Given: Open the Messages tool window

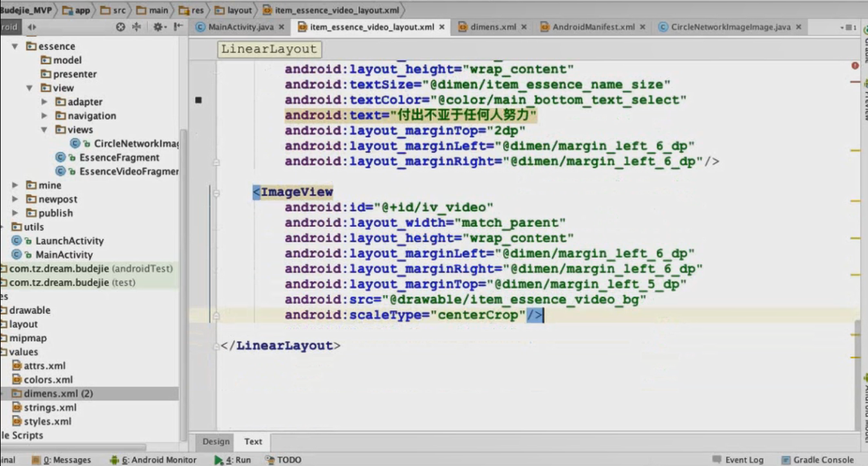Looking at the screenshot, I should [61, 460].
